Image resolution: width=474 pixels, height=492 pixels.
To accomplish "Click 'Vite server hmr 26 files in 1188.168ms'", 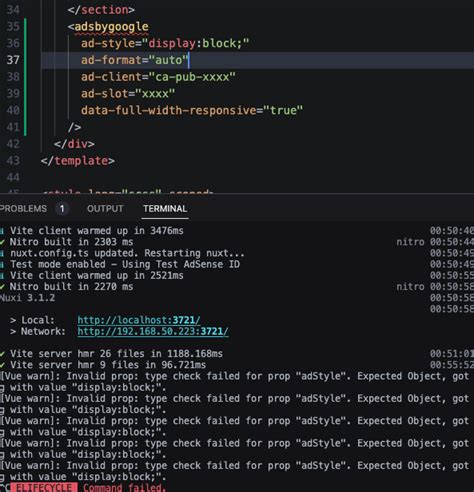I will coord(116,353).
